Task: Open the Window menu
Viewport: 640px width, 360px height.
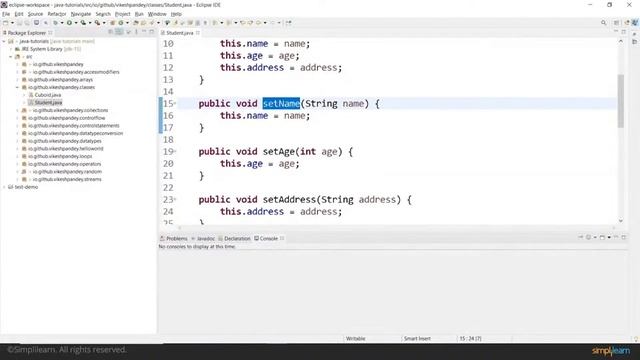Action: point(157,14)
